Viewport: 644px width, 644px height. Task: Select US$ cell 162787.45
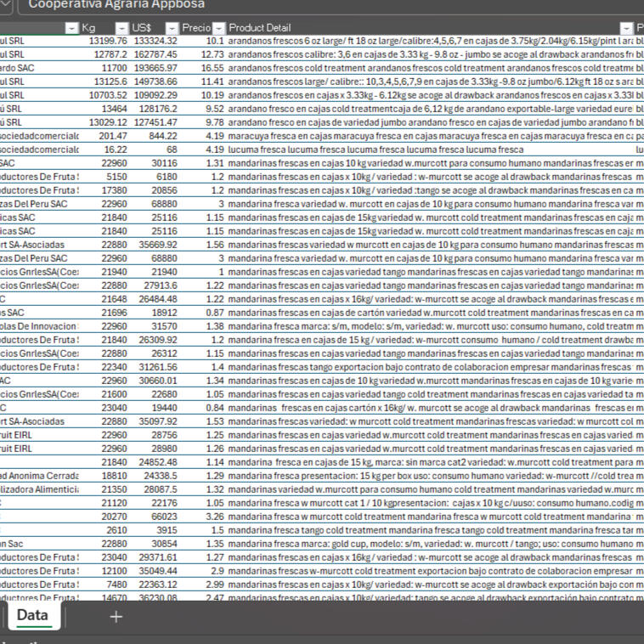[x=154, y=54]
